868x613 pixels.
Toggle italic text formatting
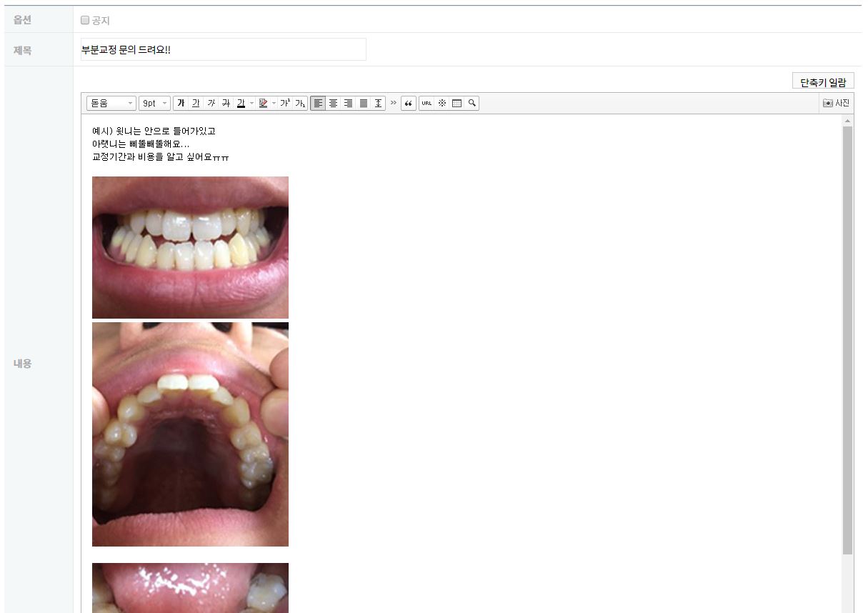pos(211,103)
